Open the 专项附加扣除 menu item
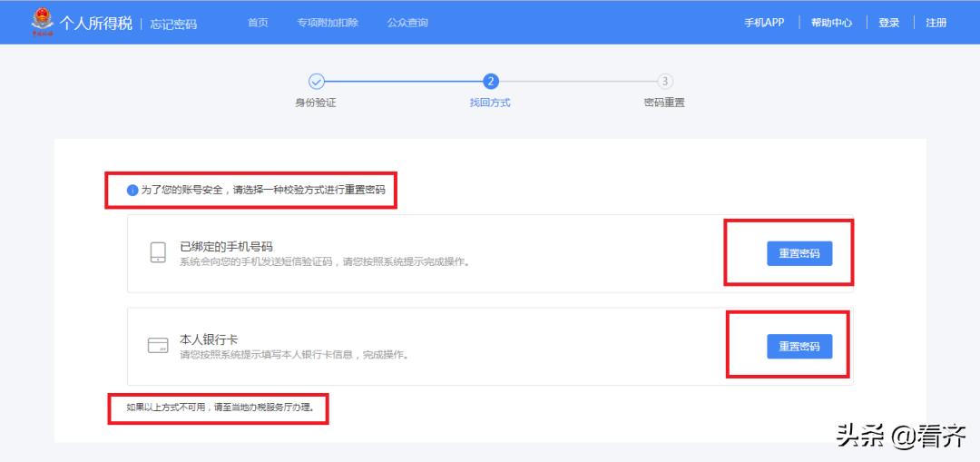Screen dimensions: 980x462 click(x=328, y=23)
